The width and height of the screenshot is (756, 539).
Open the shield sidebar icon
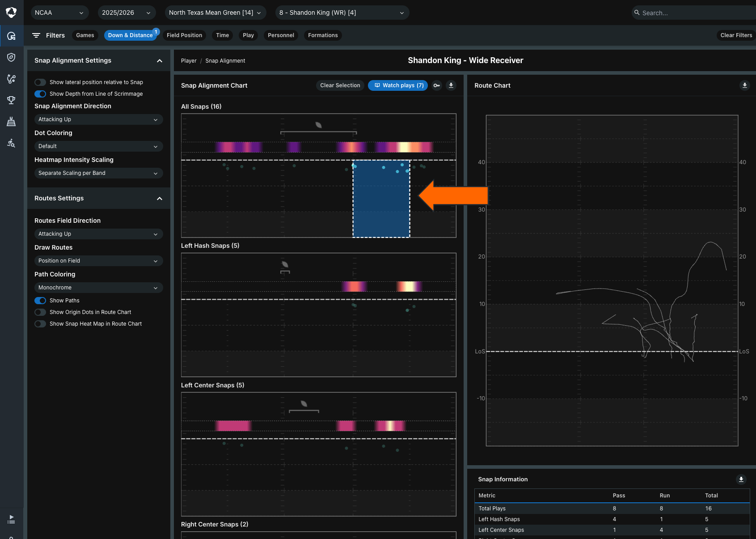(11, 57)
